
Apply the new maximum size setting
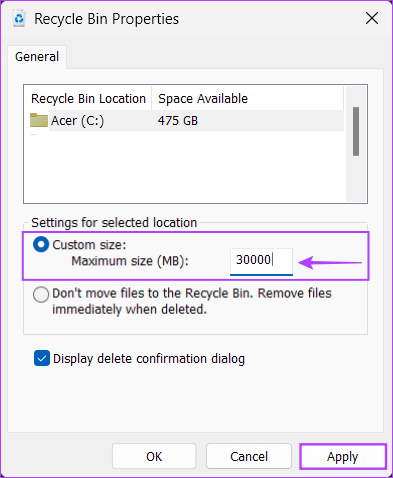tap(343, 456)
